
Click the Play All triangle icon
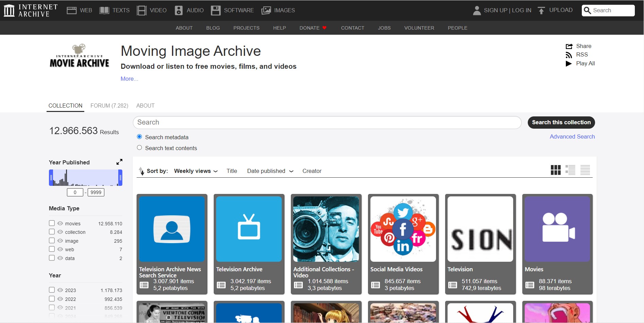pos(569,64)
